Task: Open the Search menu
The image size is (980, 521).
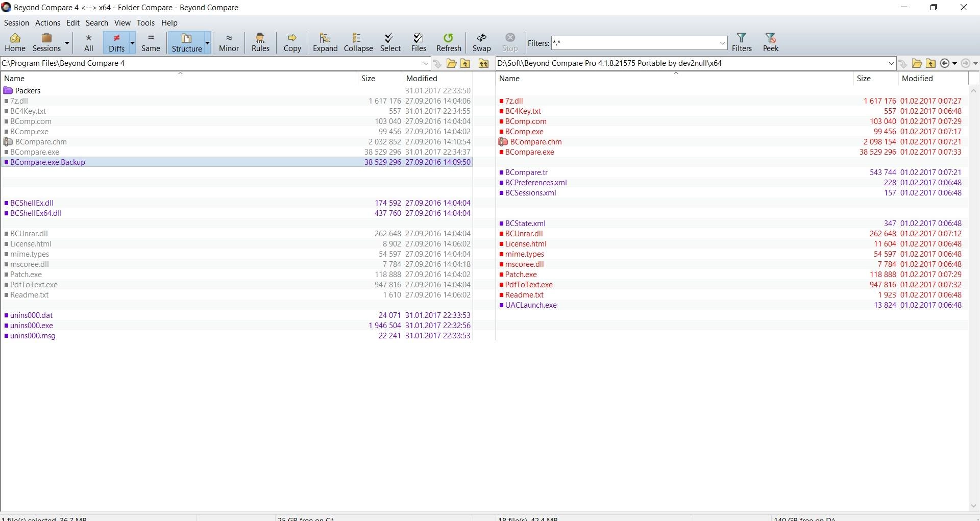Action: click(x=97, y=23)
